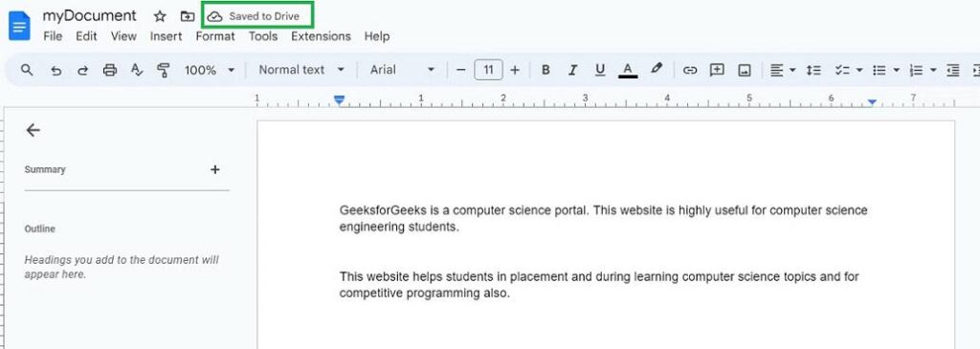Toggle bold formatting
Viewport: 980px width, 349px height.
click(546, 70)
